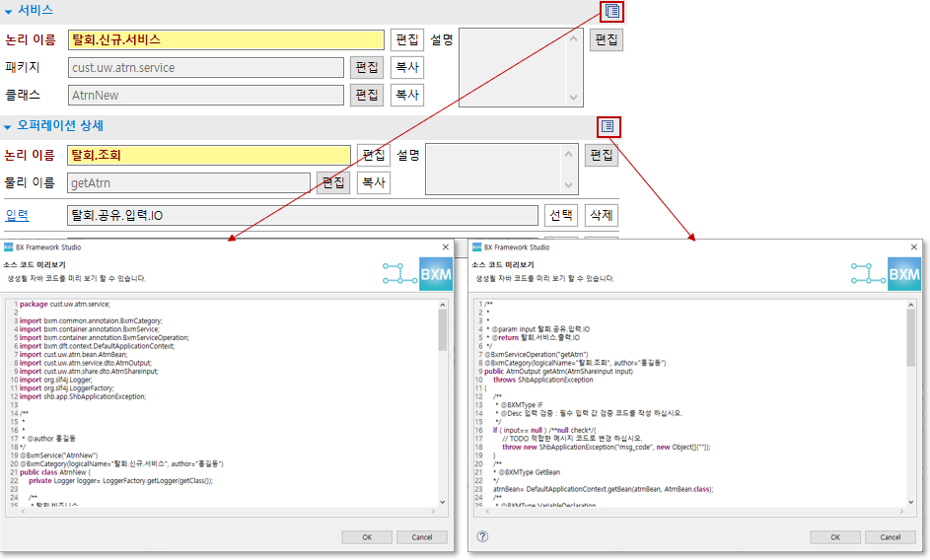Delete input IO with 삭제 button

[602, 215]
